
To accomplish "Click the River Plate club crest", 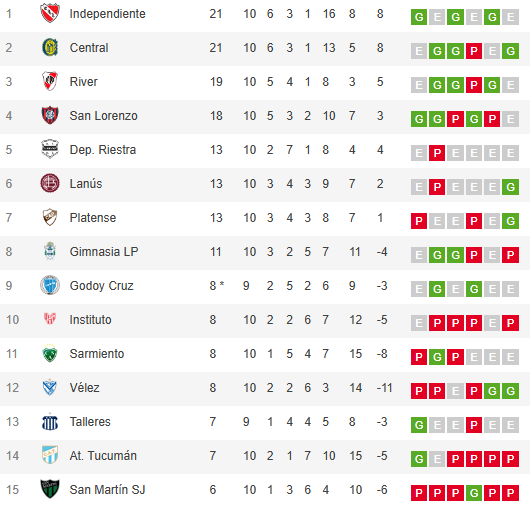I will point(50,81).
